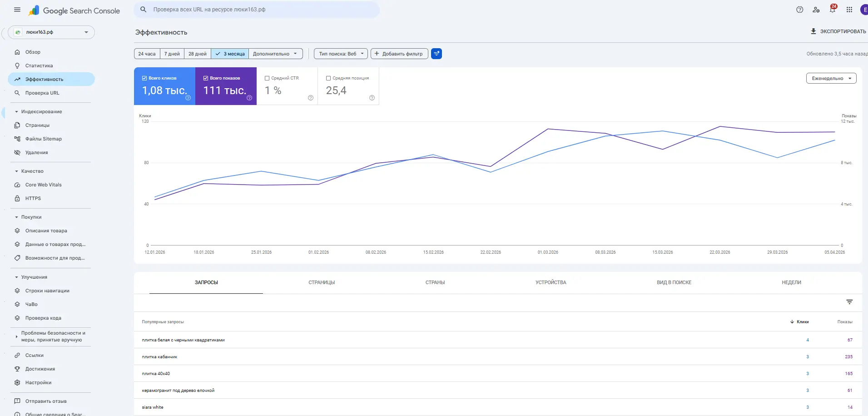The width and height of the screenshot is (868, 416).
Task: Expand Проблемы безопасности и меры section
Action: click(x=50, y=336)
